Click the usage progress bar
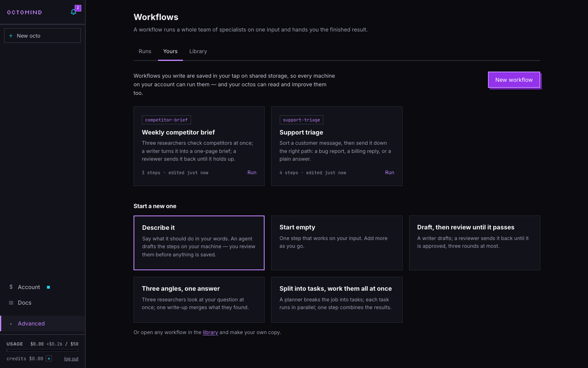The width and height of the screenshot is (588, 368). click(x=42, y=350)
